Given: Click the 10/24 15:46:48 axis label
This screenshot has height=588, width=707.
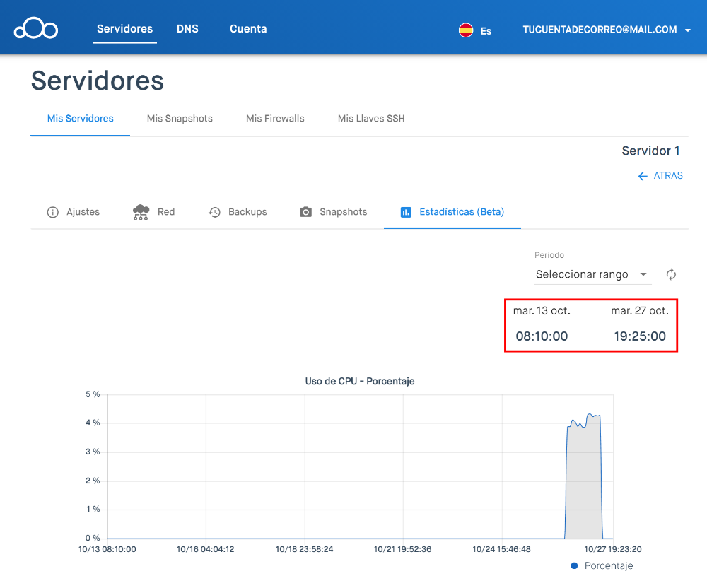Looking at the screenshot, I should click(x=501, y=549).
